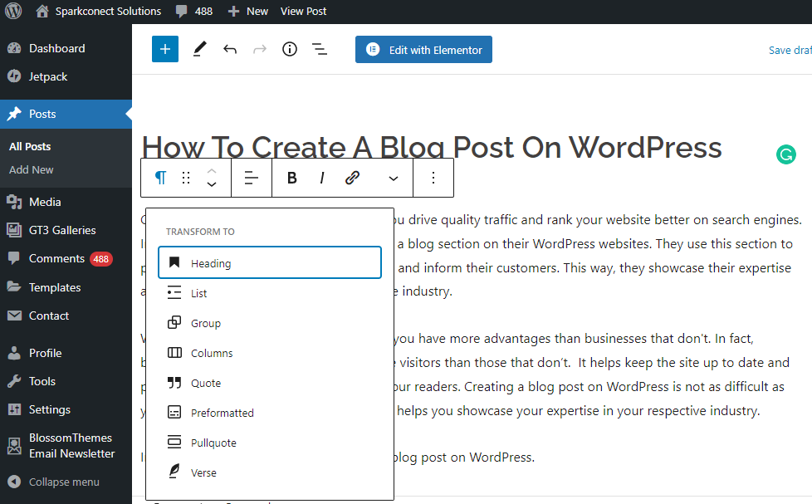Viewport: 812px width, 504px height.
Task: Open the block options three-dot menu
Action: (x=433, y=178)
